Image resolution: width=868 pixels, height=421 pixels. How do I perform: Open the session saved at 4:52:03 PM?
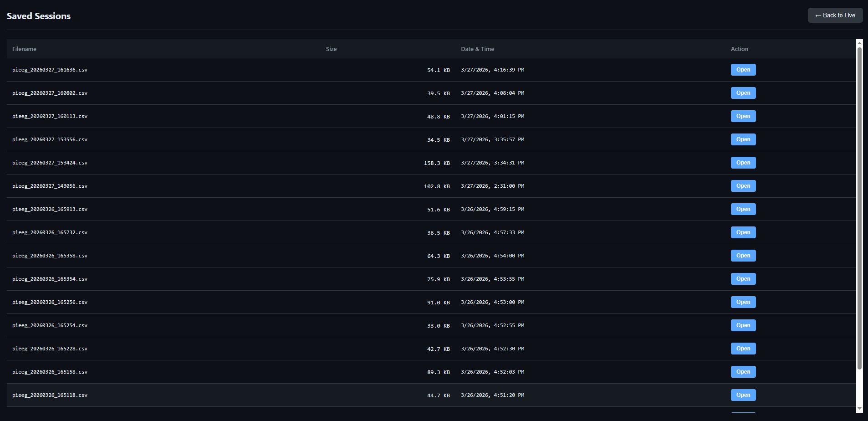(x=743, y=372)
